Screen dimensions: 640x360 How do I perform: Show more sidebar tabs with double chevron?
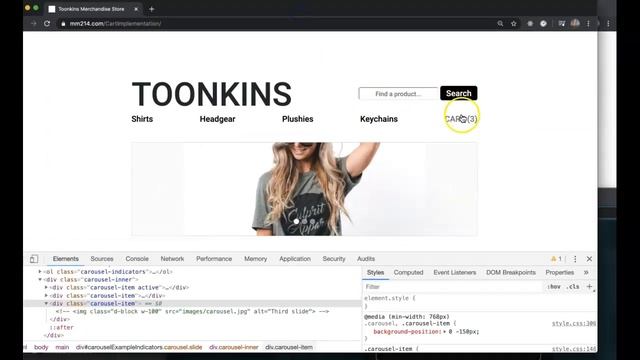tap(586, 272)
